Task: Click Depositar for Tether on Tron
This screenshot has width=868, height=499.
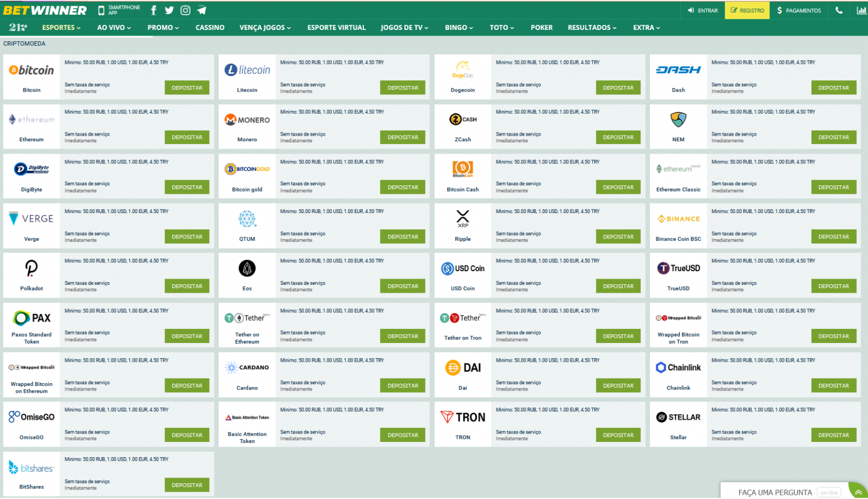Action: pyautogui.click(x=618, y=336)
